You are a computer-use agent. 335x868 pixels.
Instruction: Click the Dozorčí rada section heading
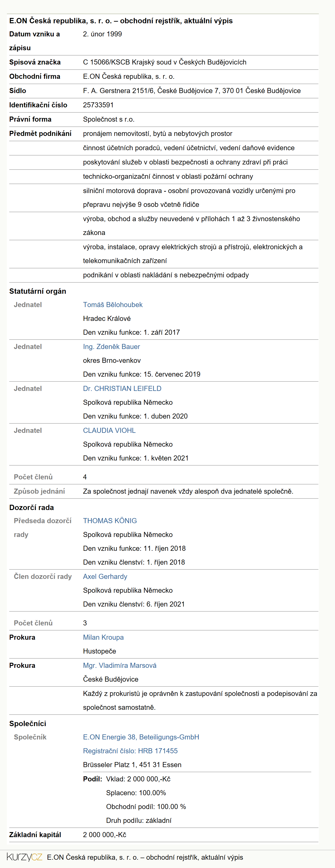pyautogui.click(x=31, y=507)
